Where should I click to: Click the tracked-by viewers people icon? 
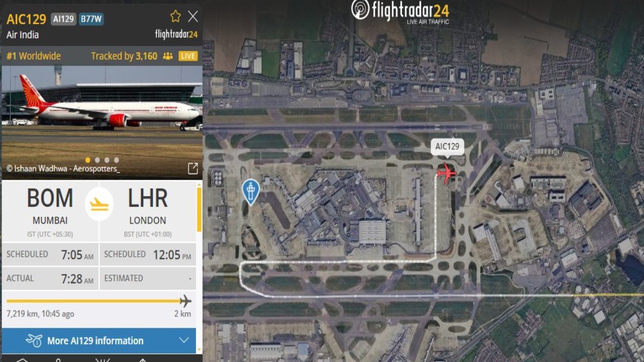pyautogui.click(x=167, y=56)
